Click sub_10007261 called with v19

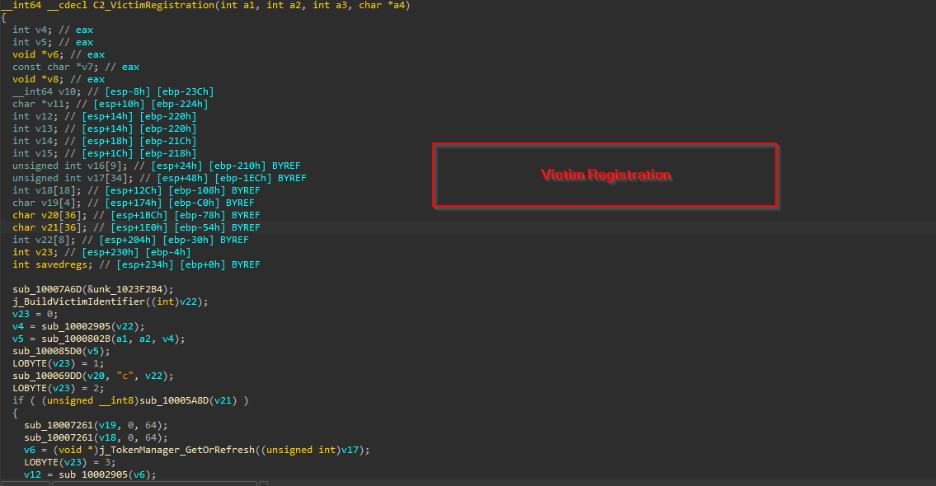click(x=58, y=426)
